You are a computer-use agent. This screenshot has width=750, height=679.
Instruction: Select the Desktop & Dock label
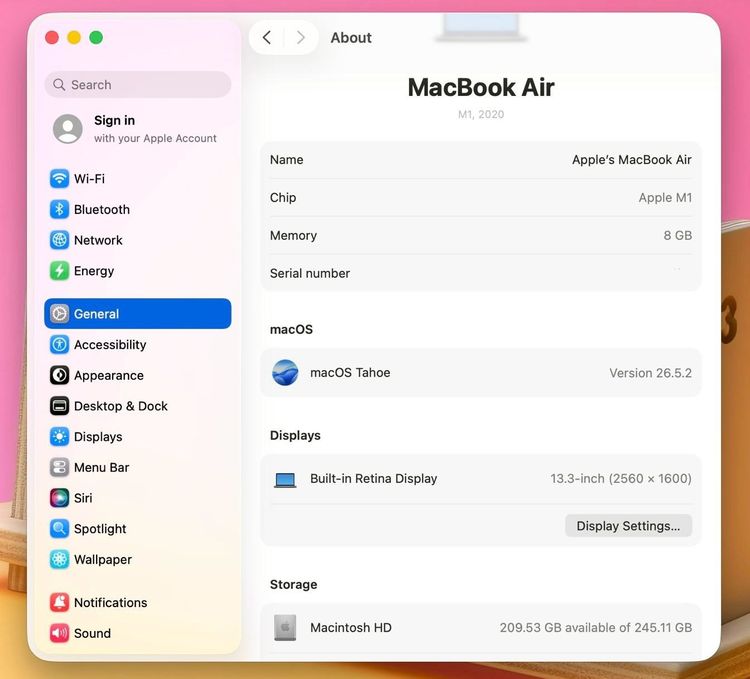click(121, 406)
